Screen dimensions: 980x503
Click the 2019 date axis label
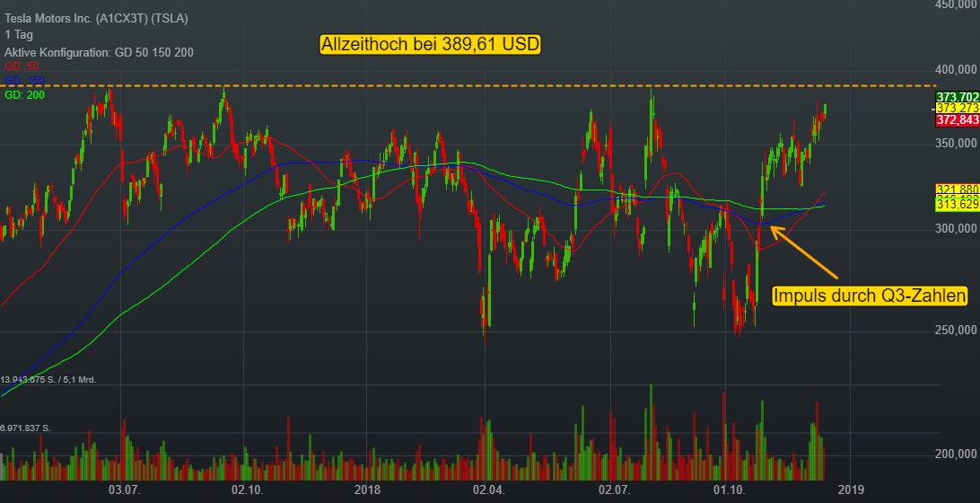point(851,489)
